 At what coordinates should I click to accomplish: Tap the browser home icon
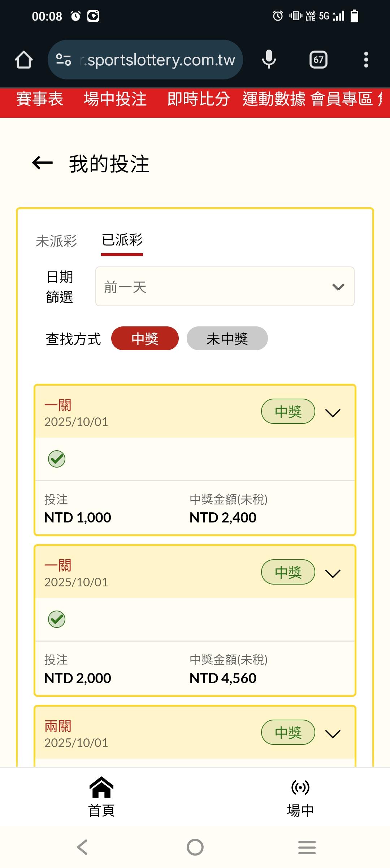coord(24,60)
